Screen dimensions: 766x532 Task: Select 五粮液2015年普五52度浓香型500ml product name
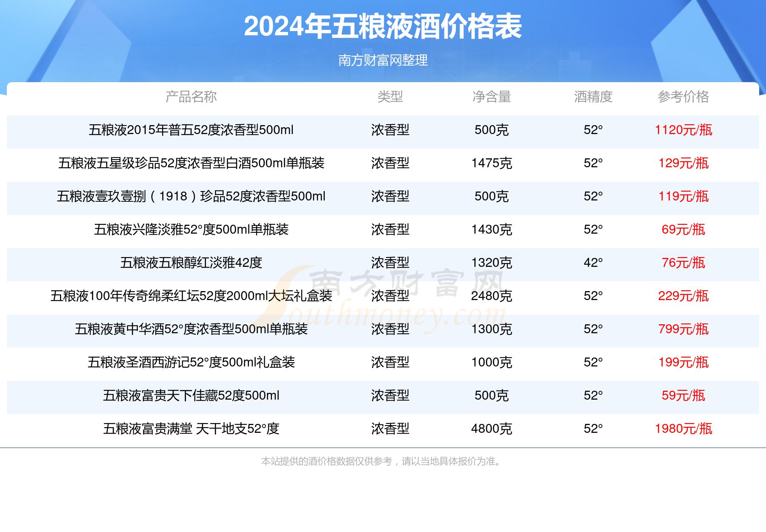click(191, 130)
